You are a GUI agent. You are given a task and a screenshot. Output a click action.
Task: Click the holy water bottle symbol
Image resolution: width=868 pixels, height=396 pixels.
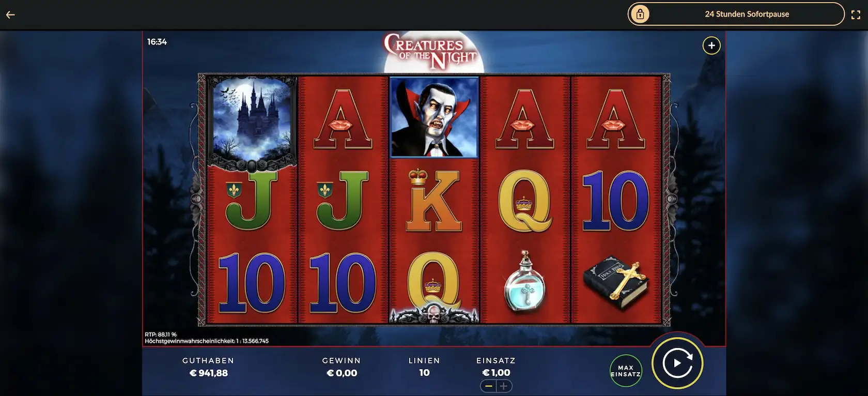(x=525, y=282)
